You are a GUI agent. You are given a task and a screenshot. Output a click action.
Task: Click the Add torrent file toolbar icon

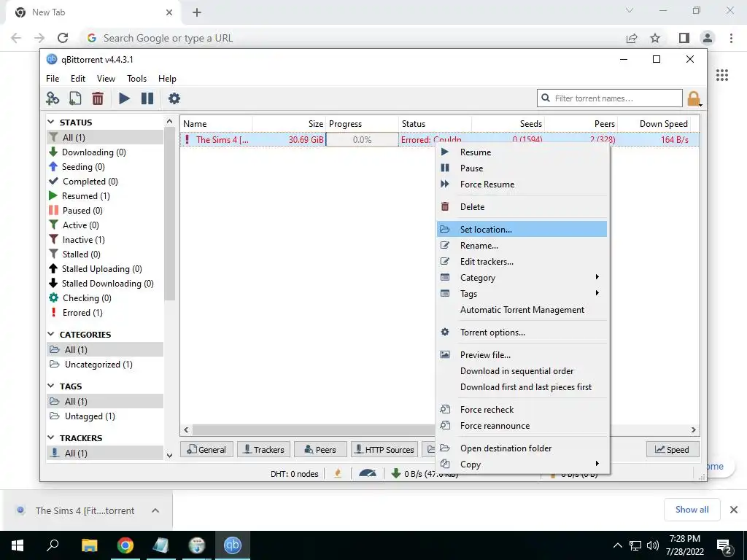coord(75,98)
